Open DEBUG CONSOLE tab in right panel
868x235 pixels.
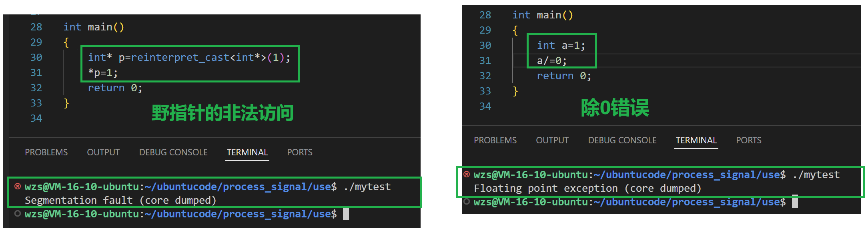point(622,141)
